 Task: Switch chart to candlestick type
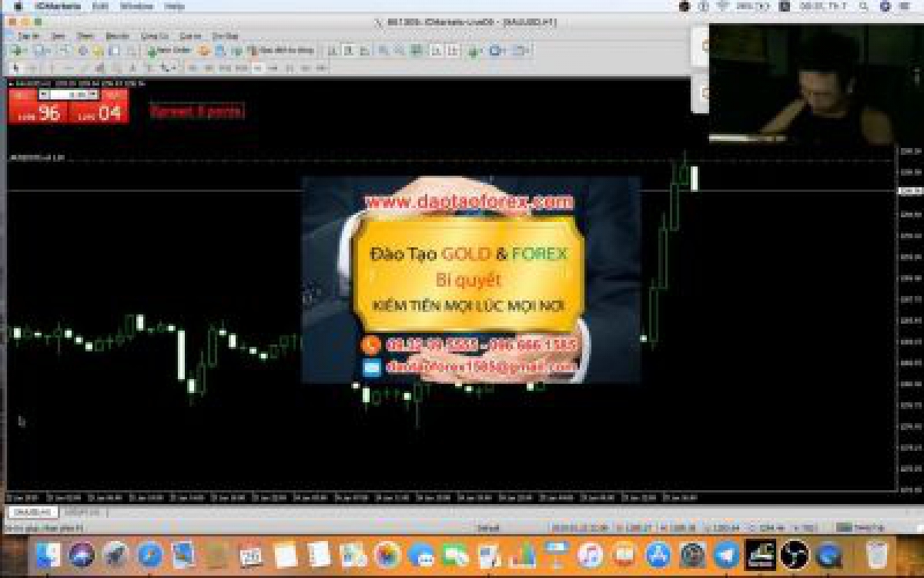click(x=348, y=50)
